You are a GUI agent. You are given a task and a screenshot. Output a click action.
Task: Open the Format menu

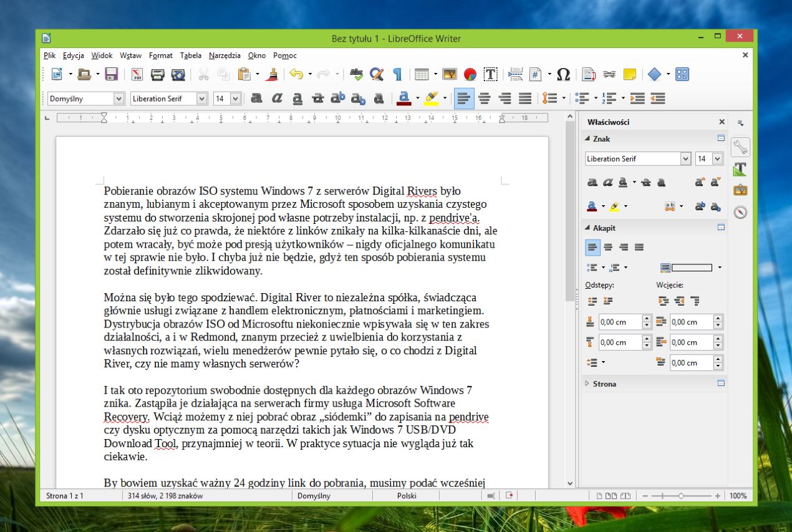click(x=161, y=56)
